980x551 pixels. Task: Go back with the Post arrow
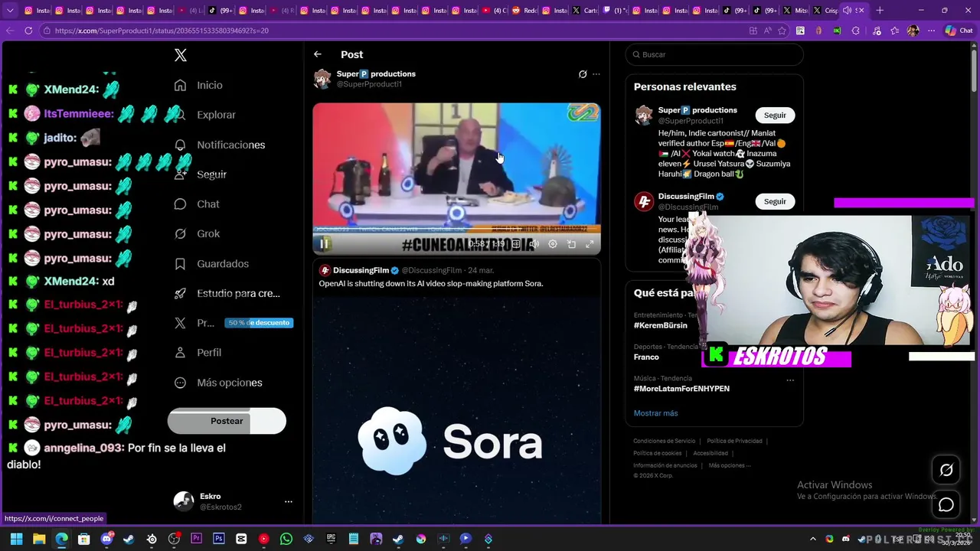tap(318, 54)
